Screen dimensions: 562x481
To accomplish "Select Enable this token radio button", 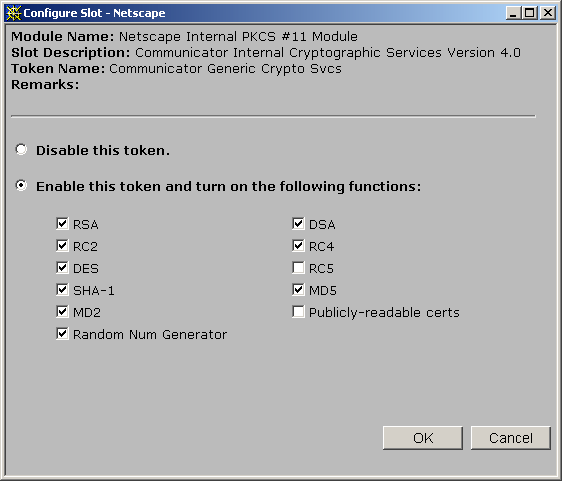I will [x=21, y=185].
